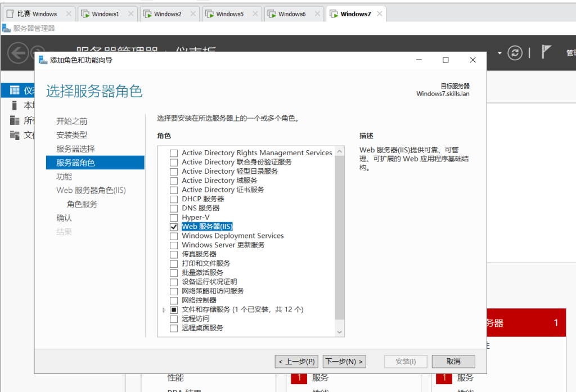The width and height of the screenshot is (576, 392).
Task: Tick the DNS 服务器 checkbox
Action: coord(174,208)
